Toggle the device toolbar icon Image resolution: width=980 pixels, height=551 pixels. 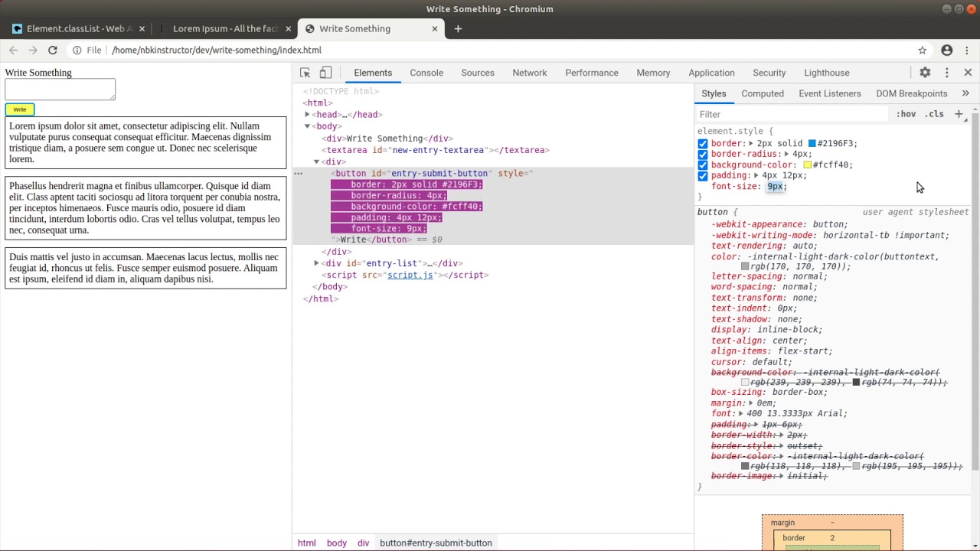(325, 73)
